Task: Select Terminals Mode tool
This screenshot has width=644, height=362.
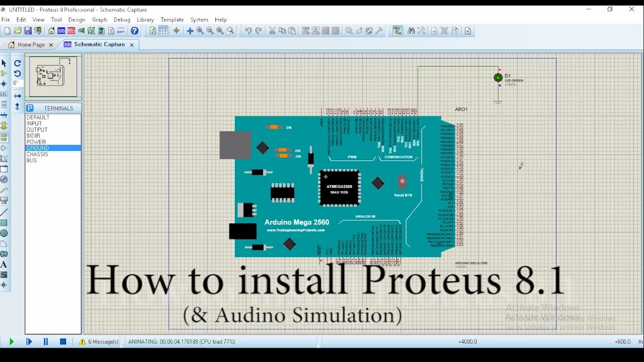Action: pyautogui.click(x=4, y=137)
